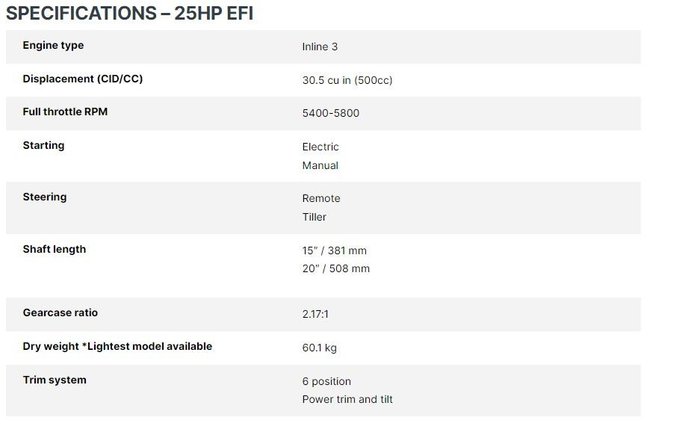Viewport: 700px width, 436px height.
Task: Select the Starting row label
Action: tap(44, 145)
